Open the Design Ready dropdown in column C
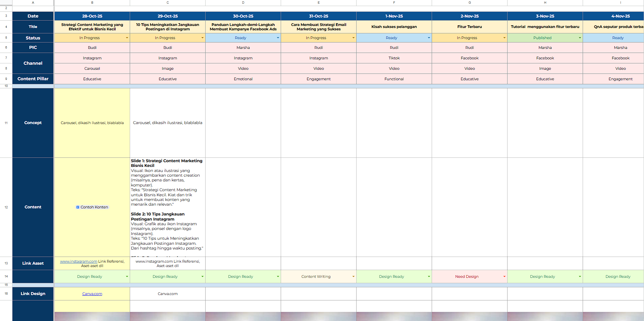Screen dimensions: 644x321 [203, 276]
